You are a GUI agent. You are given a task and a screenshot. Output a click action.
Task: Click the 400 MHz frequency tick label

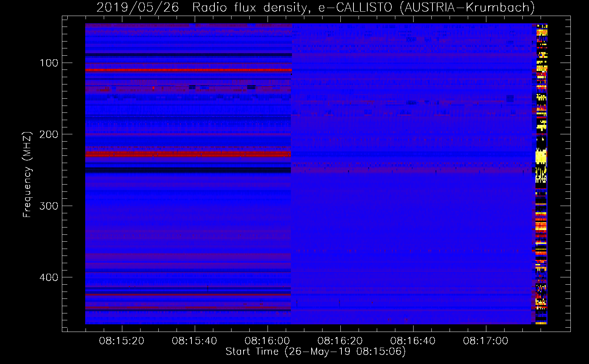[x=49, y=277]
